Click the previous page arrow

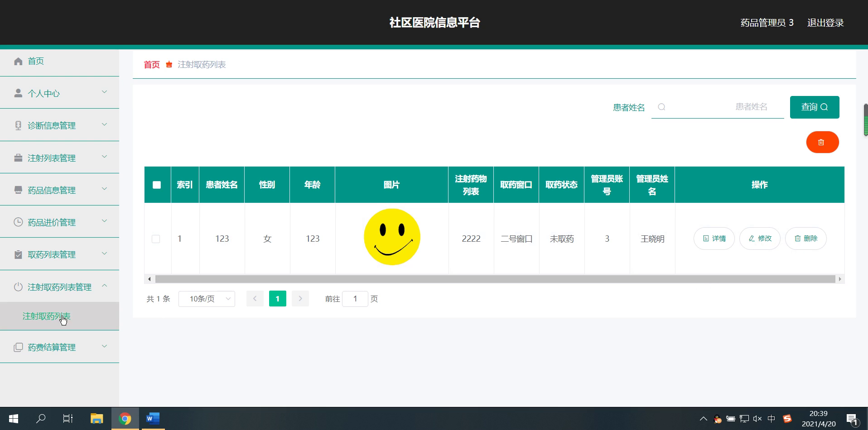[255, 299]
